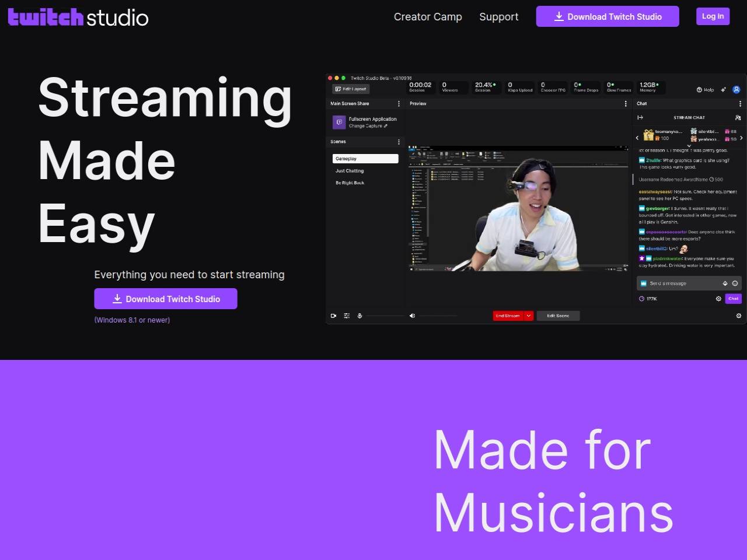Click the gift leaderboard next arrow
This screenshot has width=747, height=560.
(x=741, y=138)
